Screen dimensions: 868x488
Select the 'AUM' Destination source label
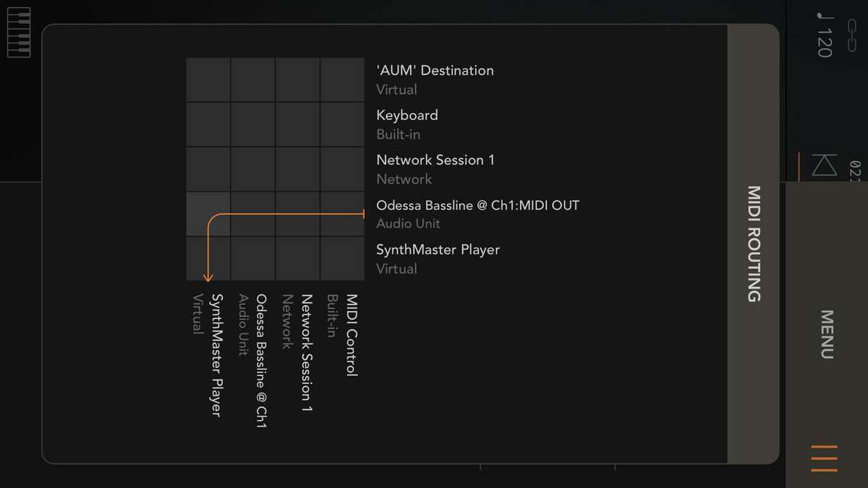pos(435,80)
